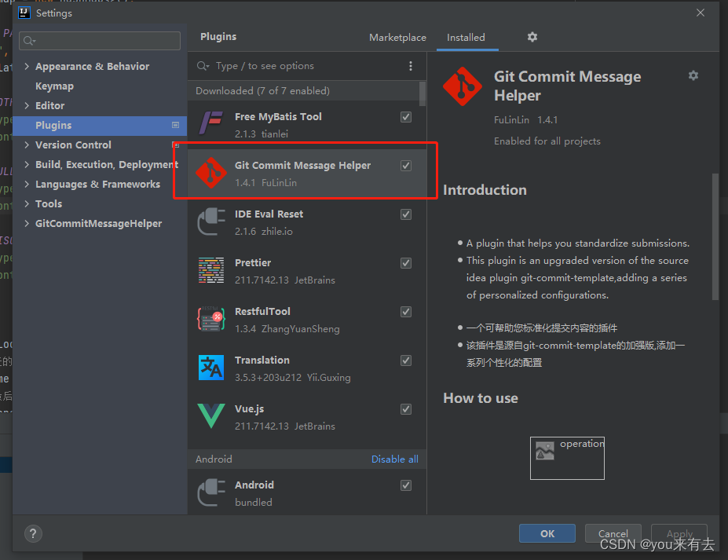Expand Build, Execution, Deployment node
The height and width of the screenshot is (560, 728).
click(27, 164)
